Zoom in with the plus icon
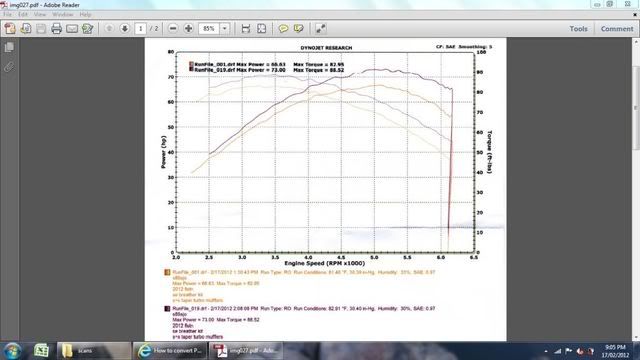 (x=188, y=29)
